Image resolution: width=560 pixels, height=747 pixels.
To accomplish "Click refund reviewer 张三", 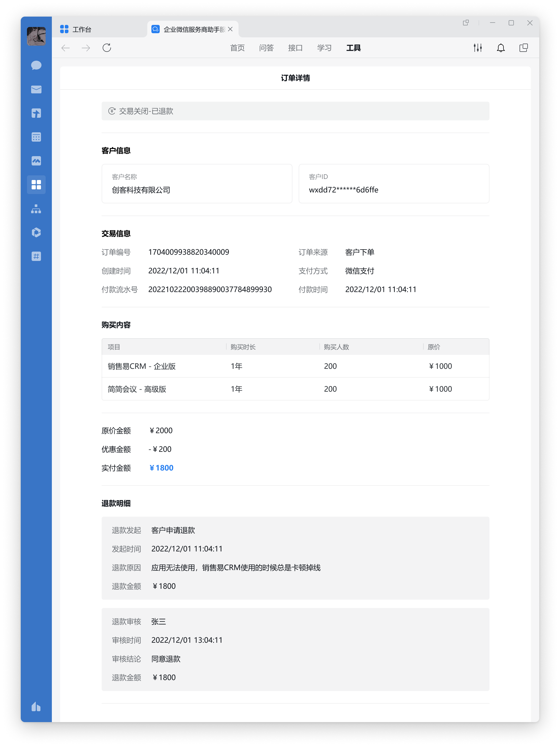I will coord(159,622).
